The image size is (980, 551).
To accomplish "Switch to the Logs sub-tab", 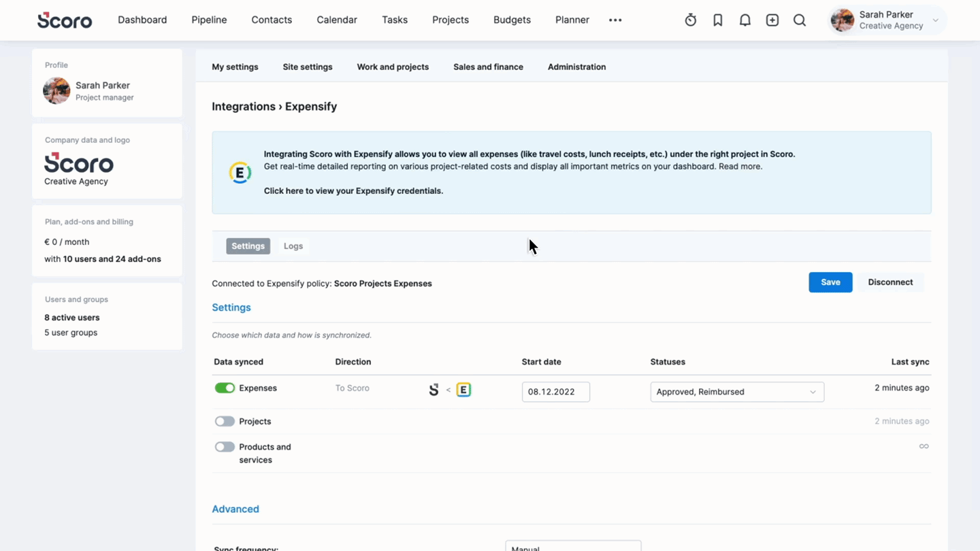I will [293, 246].
